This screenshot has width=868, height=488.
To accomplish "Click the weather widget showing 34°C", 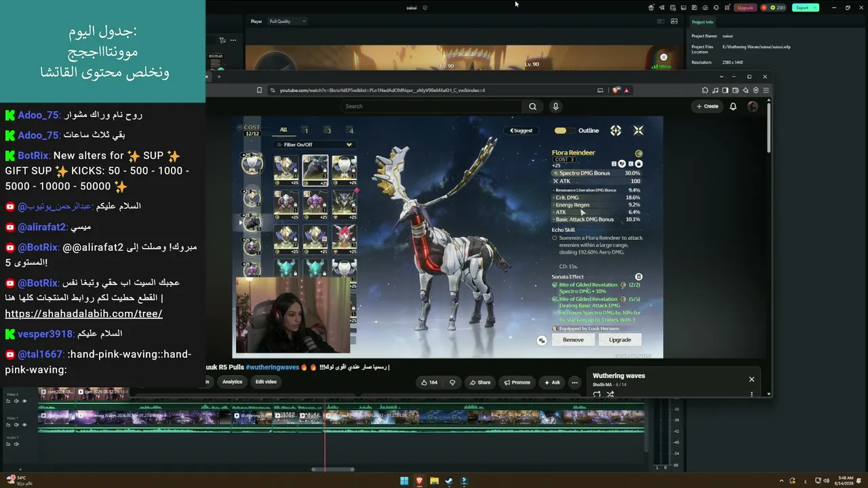I will click(x=19, y=481).
